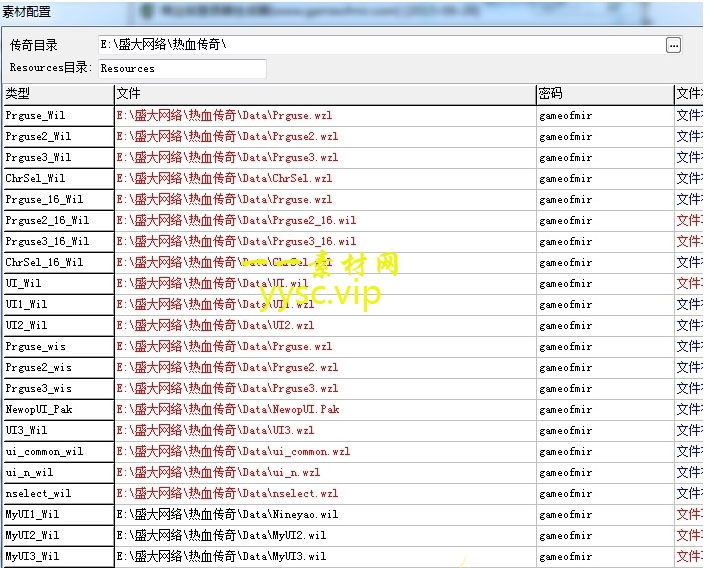This screenshot has height=568, width=713.
Task: Select the Prguse_Wil row type cell
Action: 57,116
